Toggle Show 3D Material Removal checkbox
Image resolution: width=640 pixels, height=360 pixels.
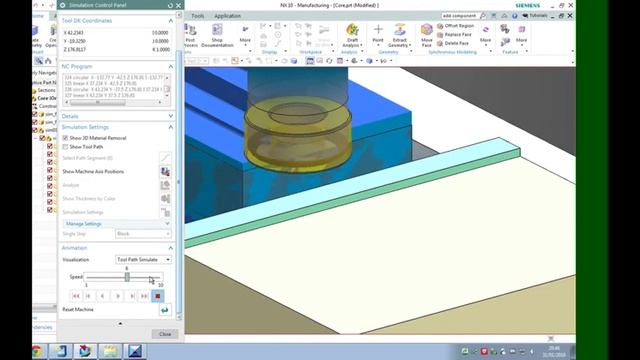click(x=65, y=138)
